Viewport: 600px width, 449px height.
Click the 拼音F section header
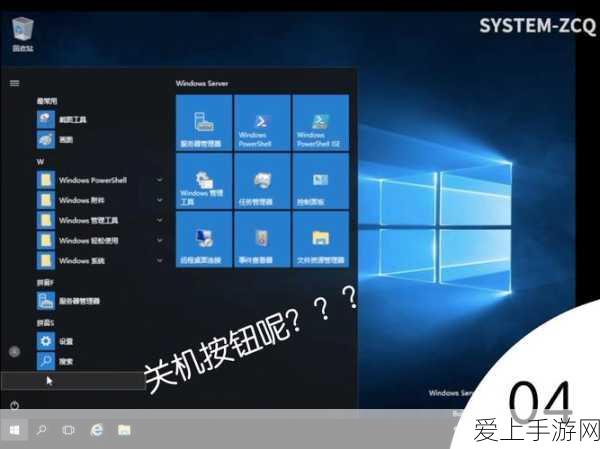point(46,282)
